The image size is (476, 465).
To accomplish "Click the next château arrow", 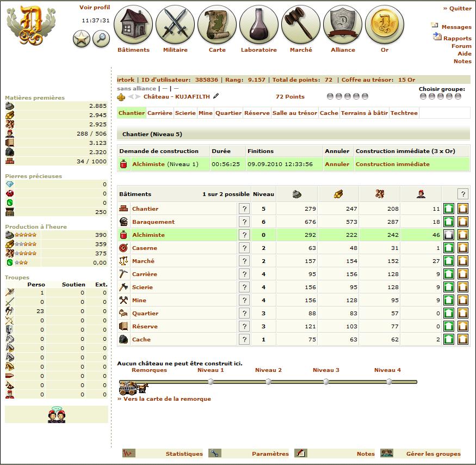I will pyautogui.click(x=138, y=96).
